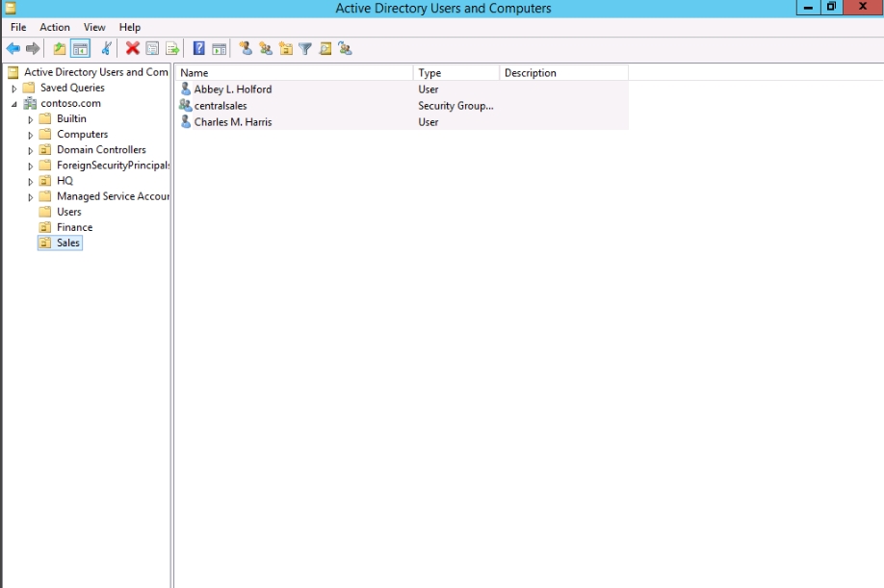Select the Charles M. Harris row

[403, 121]
